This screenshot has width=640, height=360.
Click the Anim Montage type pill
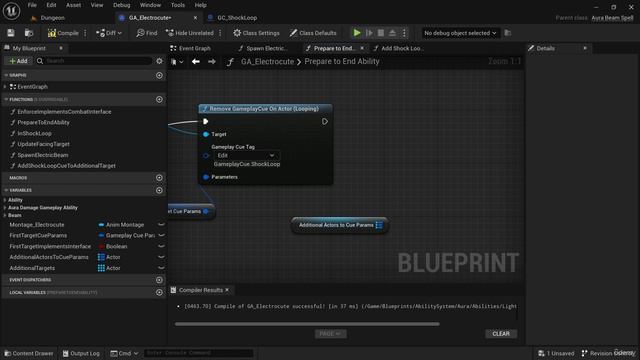[x=122, y=225]
